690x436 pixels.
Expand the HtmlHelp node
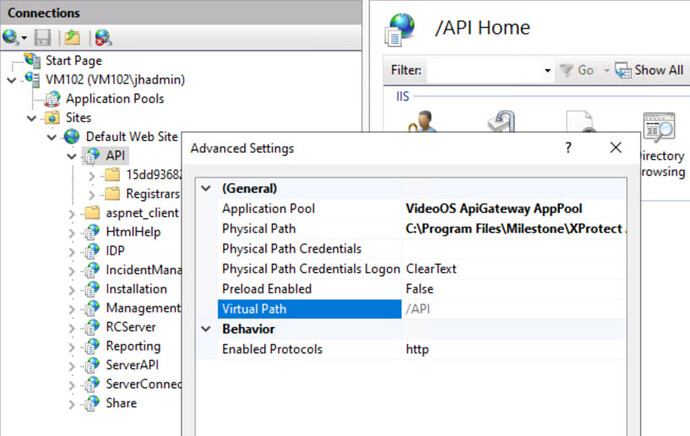click(x=72, y=233)
